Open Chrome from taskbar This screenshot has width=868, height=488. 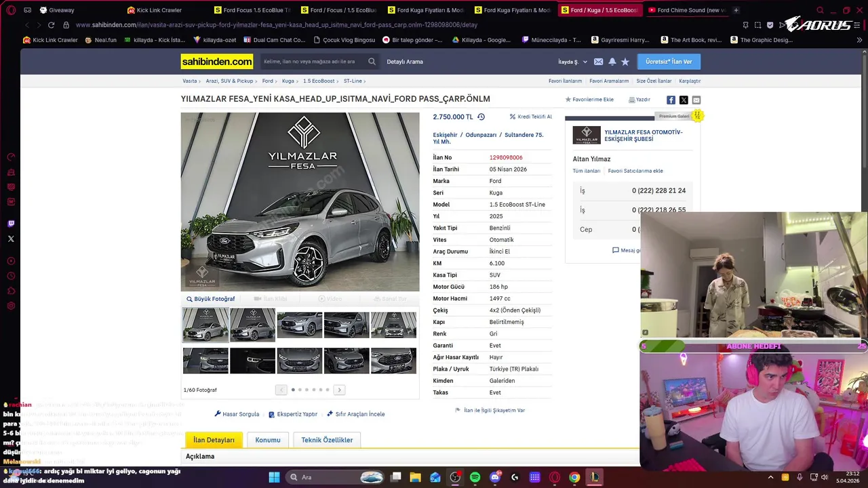coord(574,477)
